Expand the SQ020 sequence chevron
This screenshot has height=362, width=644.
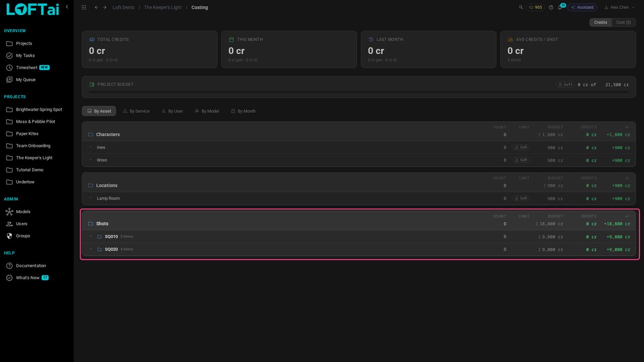tap(91, 249)
